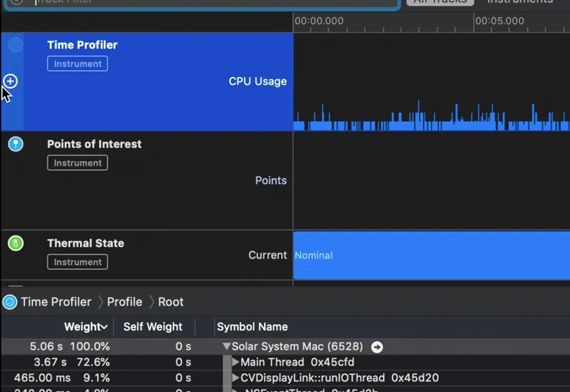Click the Time Profiler breadcrumb icon
This screenshot has height=392, width=570.
(x=10, y=302)
